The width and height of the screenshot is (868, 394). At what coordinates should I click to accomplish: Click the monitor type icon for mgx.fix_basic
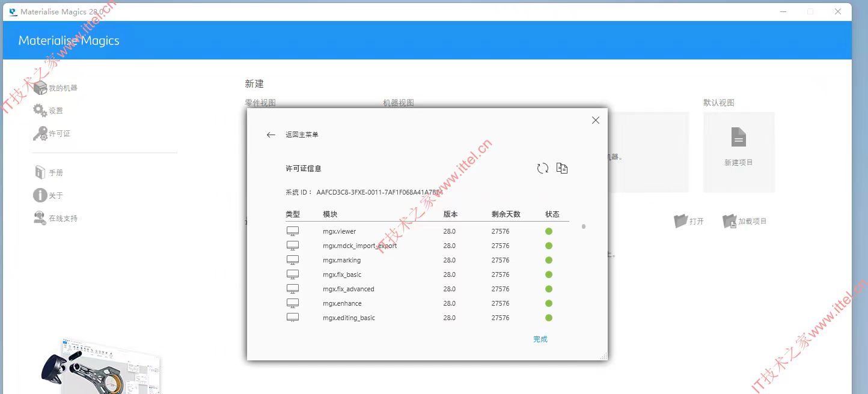click(x=293, y=274)
